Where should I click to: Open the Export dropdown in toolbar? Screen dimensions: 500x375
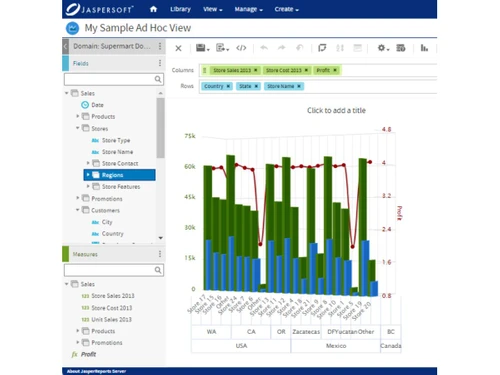(222, 48)
